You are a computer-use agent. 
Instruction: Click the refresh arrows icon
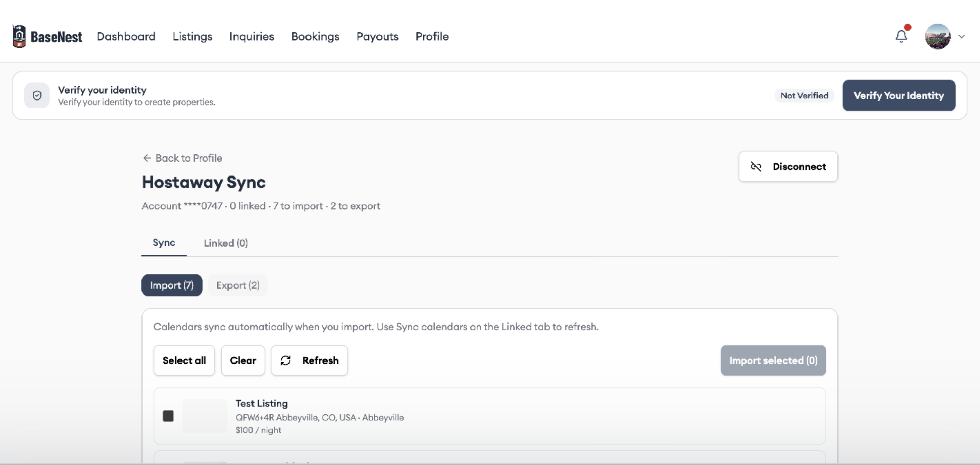coord(286,360)
